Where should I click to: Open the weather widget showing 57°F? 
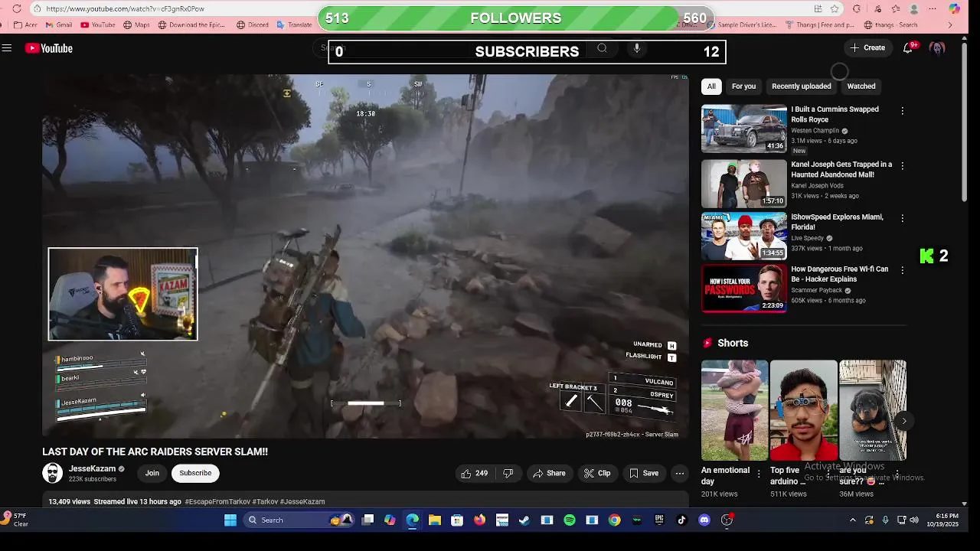coord(15,520)
